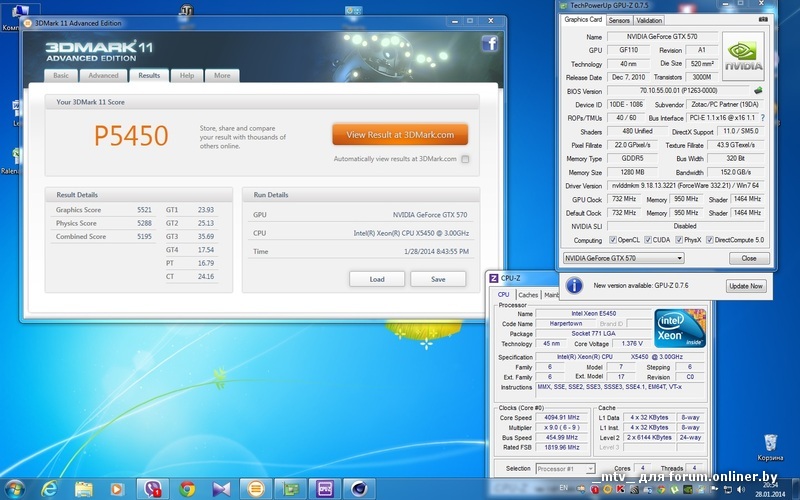
Task: Click the Core Voltage 1.376 V value
Action: 631,343
